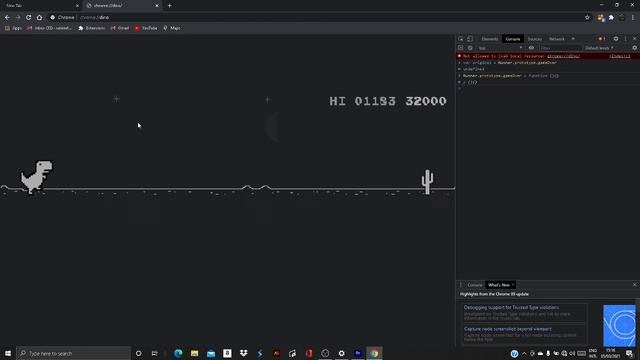This screenshot has height=360, width=640.
Task: Click the source link at right of error row
Action: (620, 56)
